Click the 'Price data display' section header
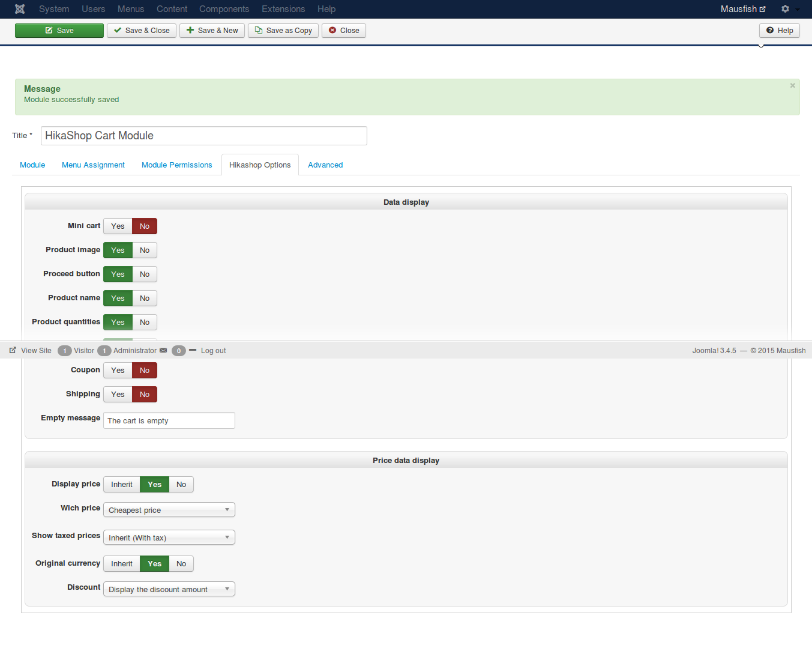812x654 pixels. coord(406,461)
